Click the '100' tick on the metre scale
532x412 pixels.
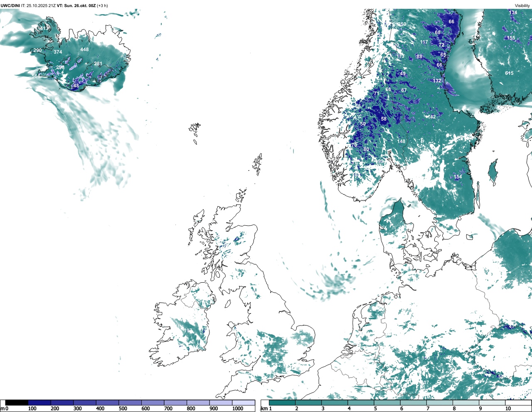pyautogui.click(x=32, y=409)
